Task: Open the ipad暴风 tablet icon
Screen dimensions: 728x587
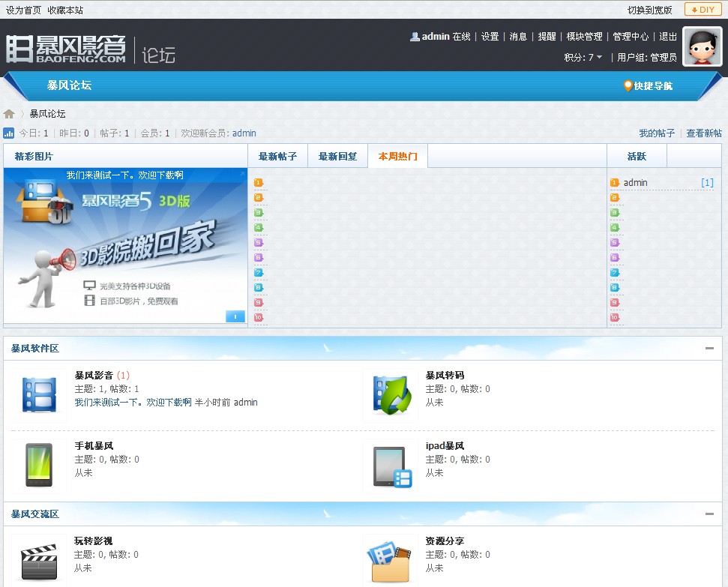Action: [x=392, y=466]
